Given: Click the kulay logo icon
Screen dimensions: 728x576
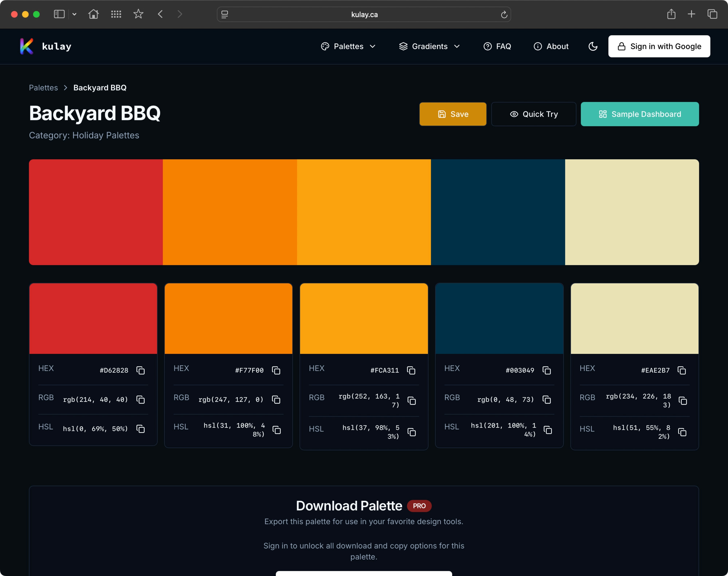Looking at the screenshot, I should 27,46.
